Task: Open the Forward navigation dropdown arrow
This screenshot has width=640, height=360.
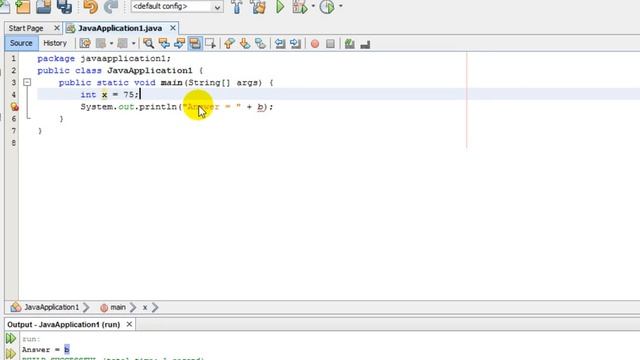Action: [133, 43]
